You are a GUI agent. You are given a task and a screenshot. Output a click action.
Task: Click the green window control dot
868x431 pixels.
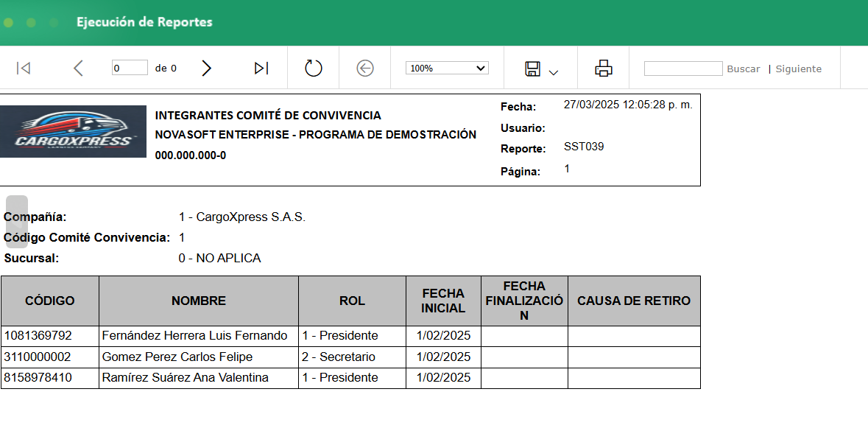pos(7,23)
